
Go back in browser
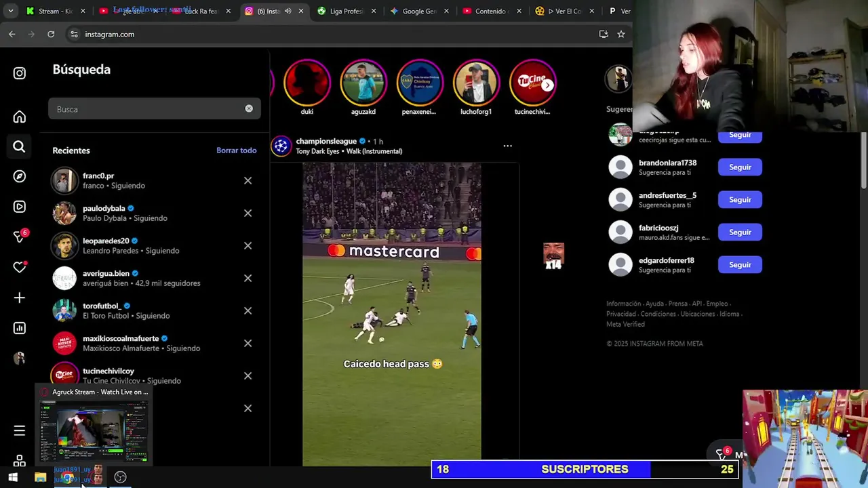12,34
